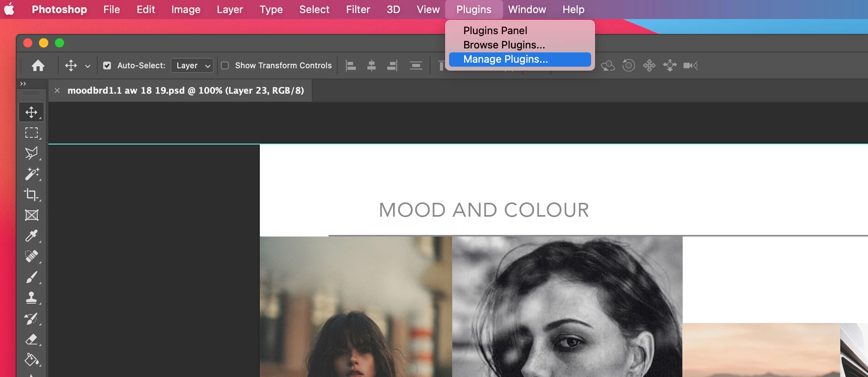
Task: Open the Photoshop application menu
Action: (x=59, y=10)
